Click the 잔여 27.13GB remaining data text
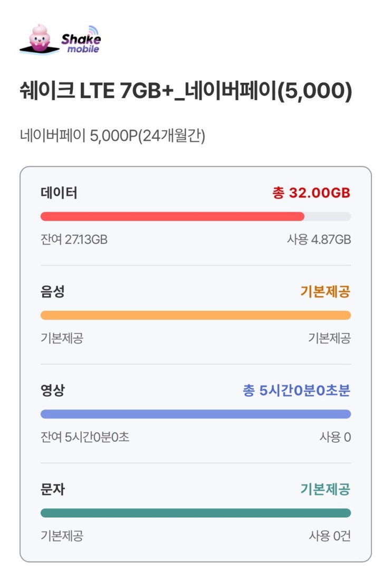This screenshot has width=392, height=580. pos(74,240)
